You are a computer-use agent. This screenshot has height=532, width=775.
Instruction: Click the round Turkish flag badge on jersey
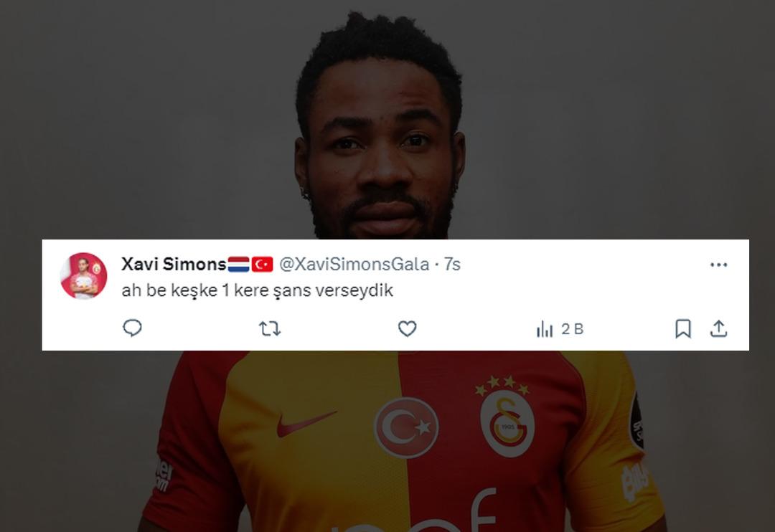coord(406,427)
